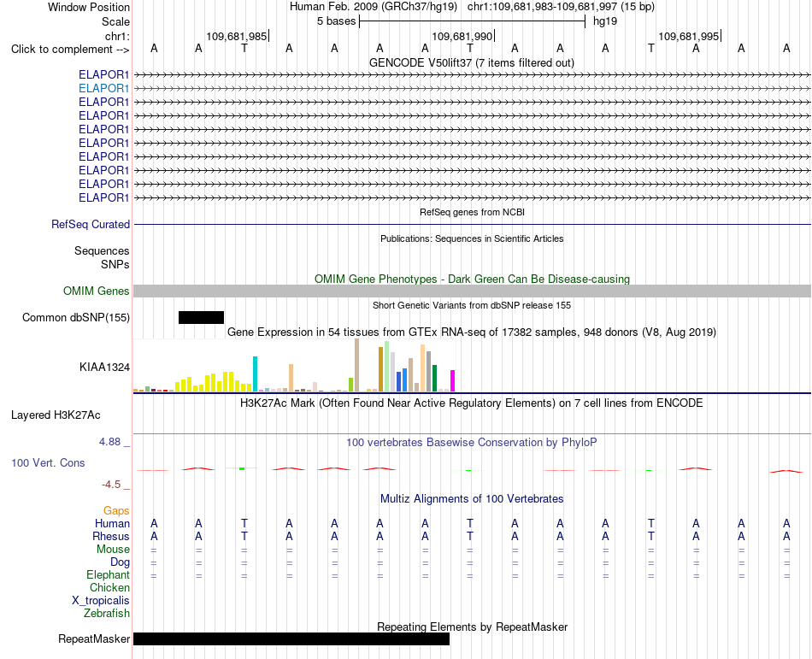The image size is (812, 659).
Task: Click the -4.5 lower scale value
Action: 111,485
